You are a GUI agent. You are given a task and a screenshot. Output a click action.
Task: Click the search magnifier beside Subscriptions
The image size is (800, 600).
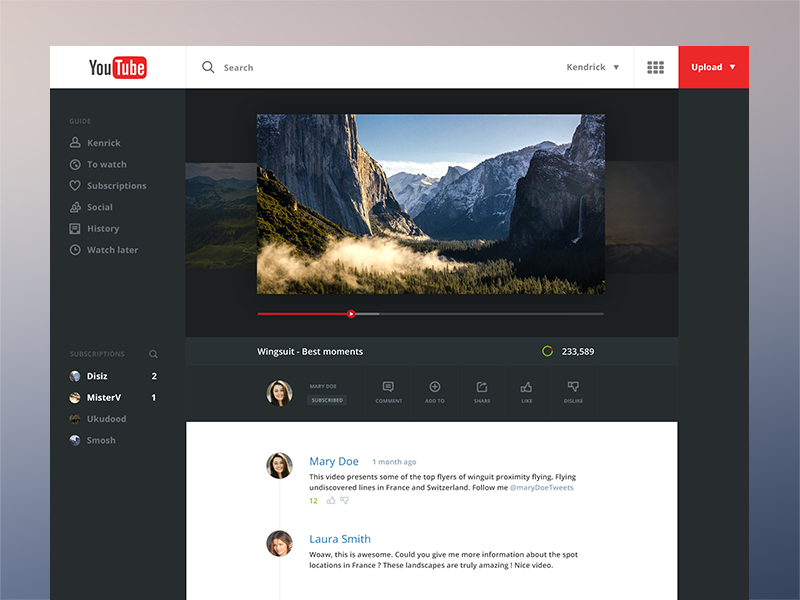(153, 353)
